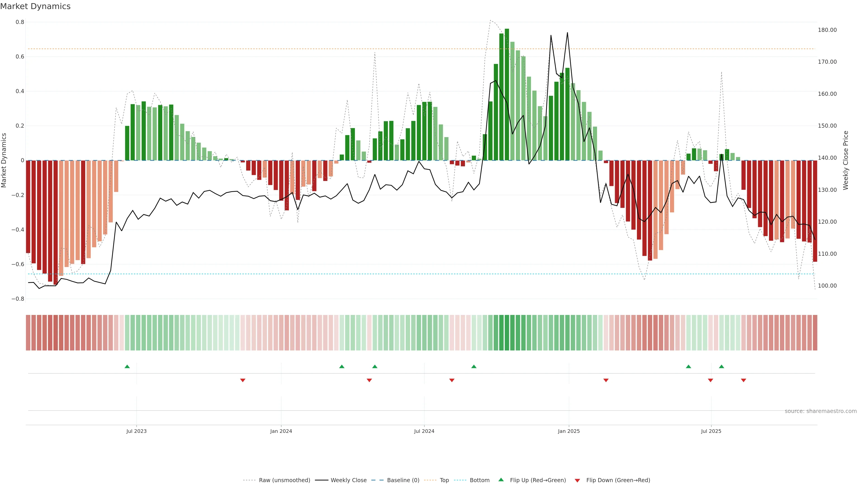Toggle the Weekly Close series in the legend
The width and height of the screenshot is (868, 488).
point(348,480)
